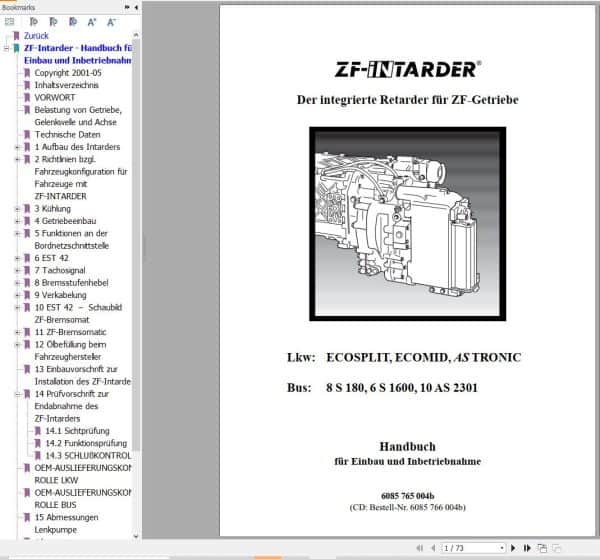This screenshot has width=600, height=559.
Task: Go to the first page
Action: (x=419, y=548)
